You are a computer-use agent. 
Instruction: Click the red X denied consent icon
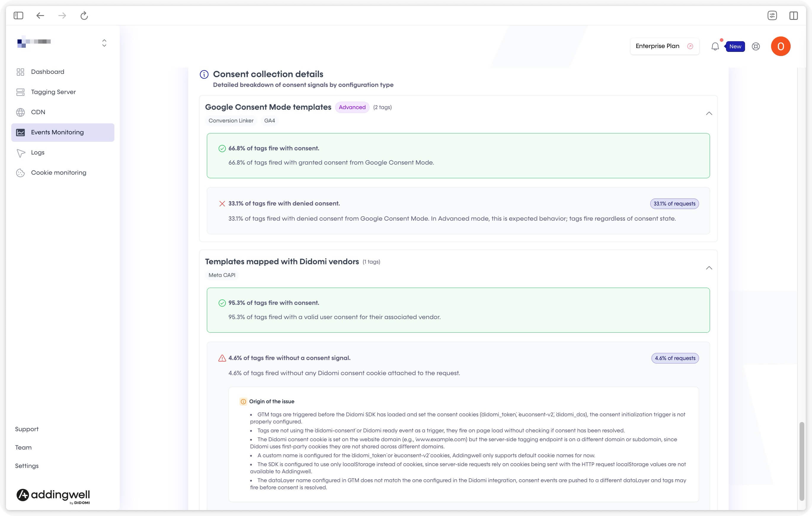pyautogui.click(x=222, y=203)
